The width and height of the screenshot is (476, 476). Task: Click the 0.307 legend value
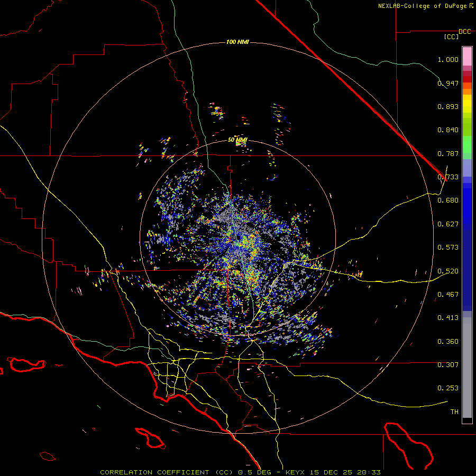coord(448,364)
